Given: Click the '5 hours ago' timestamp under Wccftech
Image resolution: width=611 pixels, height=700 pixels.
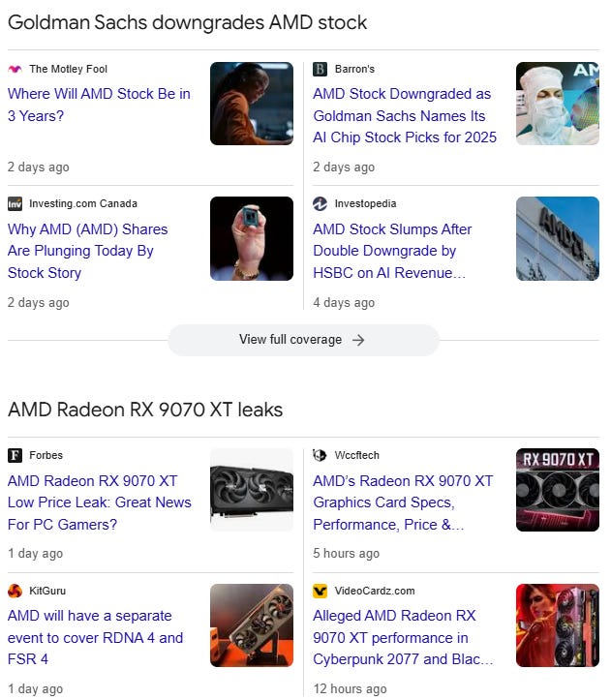Looking at the screenshot, I should [346, 554].
